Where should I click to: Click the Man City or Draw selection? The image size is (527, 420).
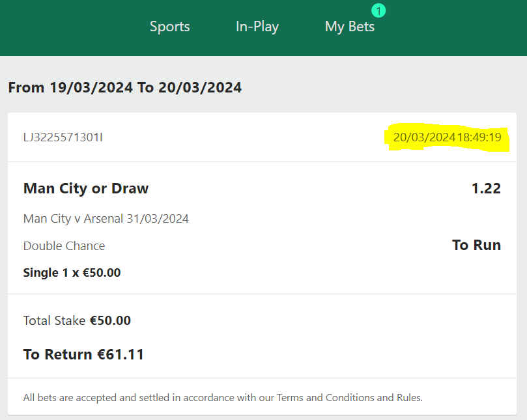(x=86, y=188)
